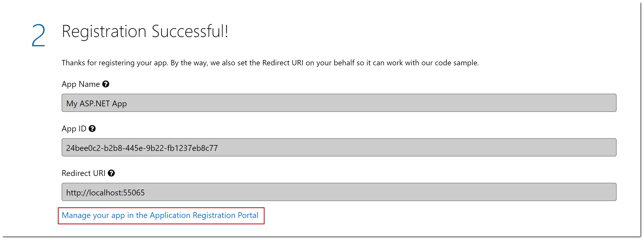Click the word 'Registration' in the heading

coord(104,32)
